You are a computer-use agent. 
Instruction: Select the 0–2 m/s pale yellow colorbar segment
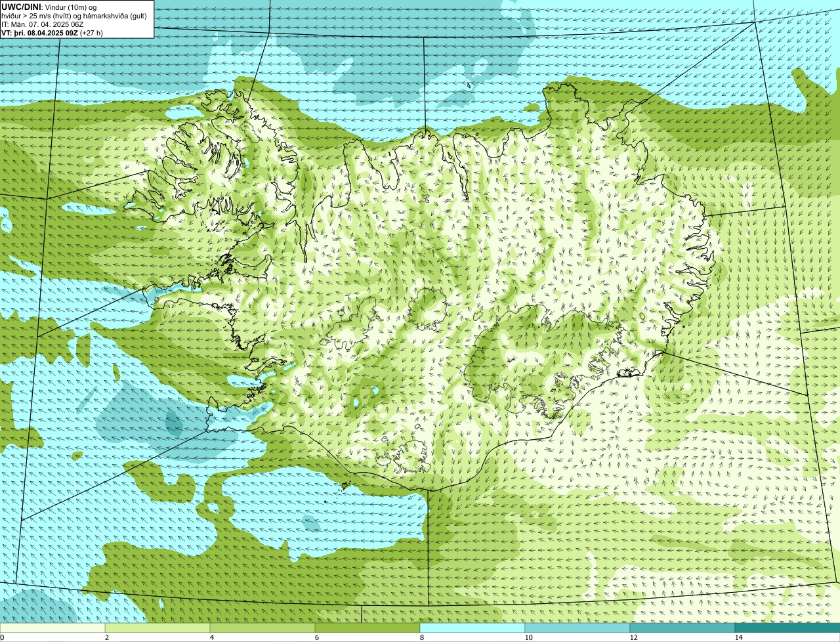tap(52, 628)
